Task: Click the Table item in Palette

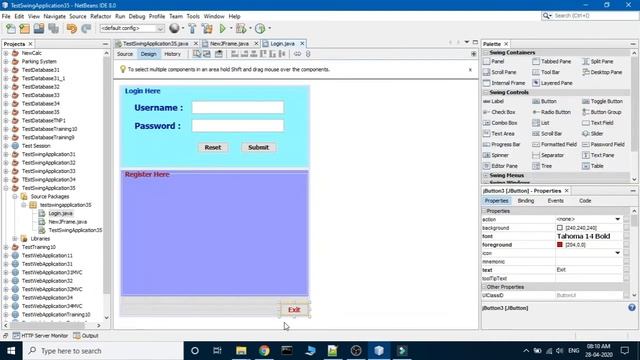Action: pos(593,166)
